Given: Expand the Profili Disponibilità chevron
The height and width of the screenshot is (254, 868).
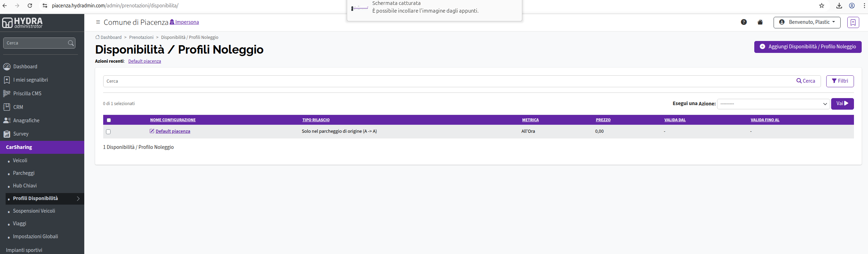Looking at the screenshot, I should [78, 199].
